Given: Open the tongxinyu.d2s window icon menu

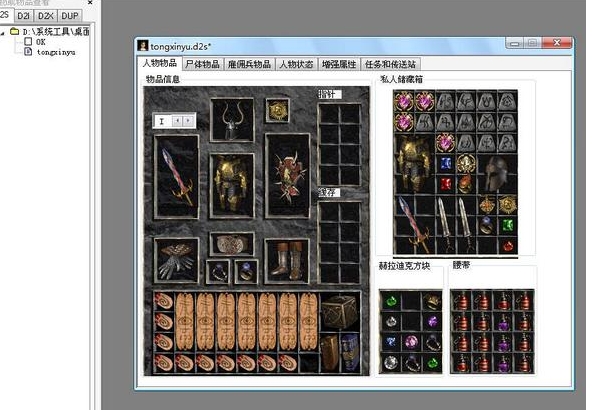Looking at the screenshot, I should pos(143,46).
